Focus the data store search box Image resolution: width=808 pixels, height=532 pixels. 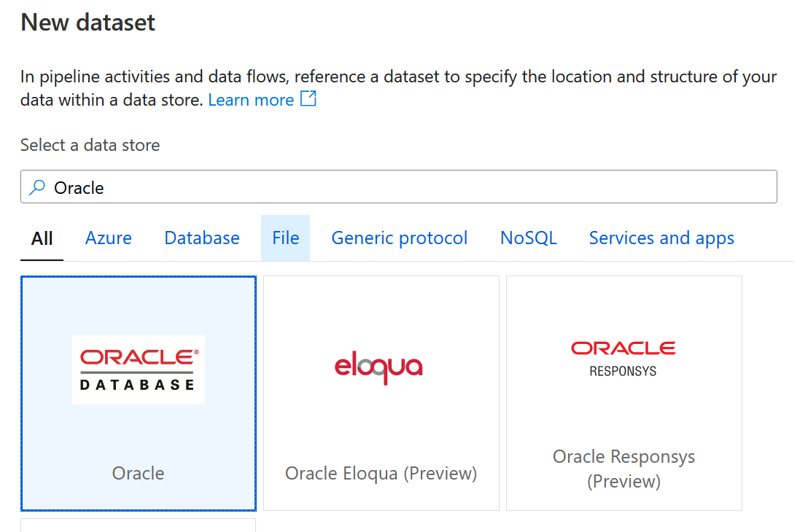pos(408,187)
